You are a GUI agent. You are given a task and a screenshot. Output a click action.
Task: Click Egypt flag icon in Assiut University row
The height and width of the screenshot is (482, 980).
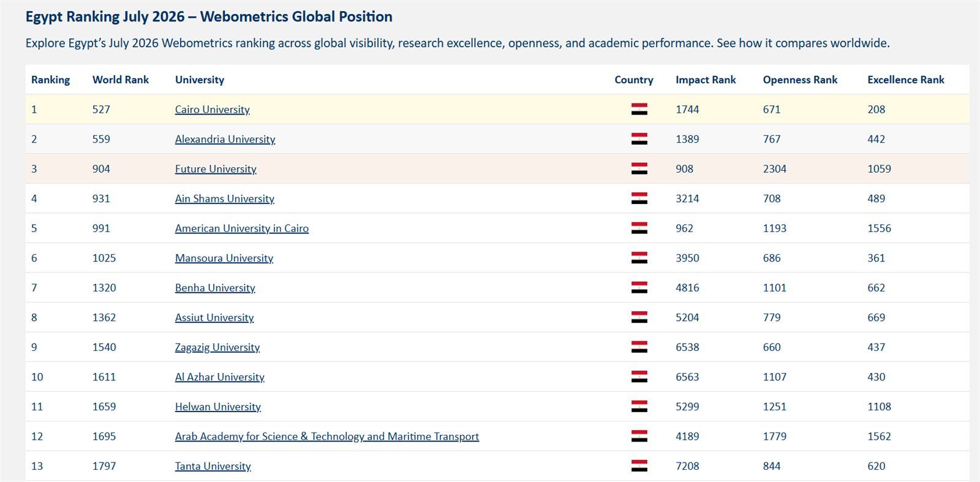(639, 317)
